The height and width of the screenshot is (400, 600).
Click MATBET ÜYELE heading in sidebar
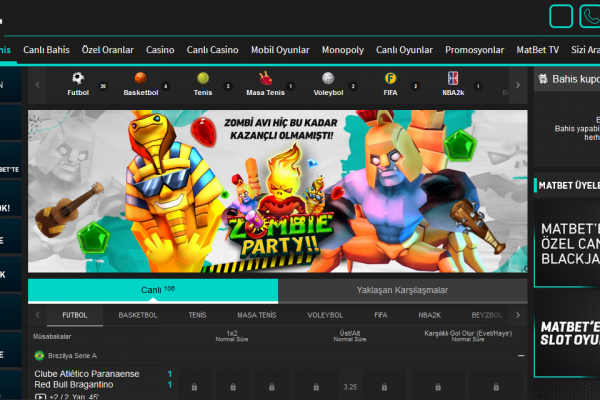click(x=569, y=186)
